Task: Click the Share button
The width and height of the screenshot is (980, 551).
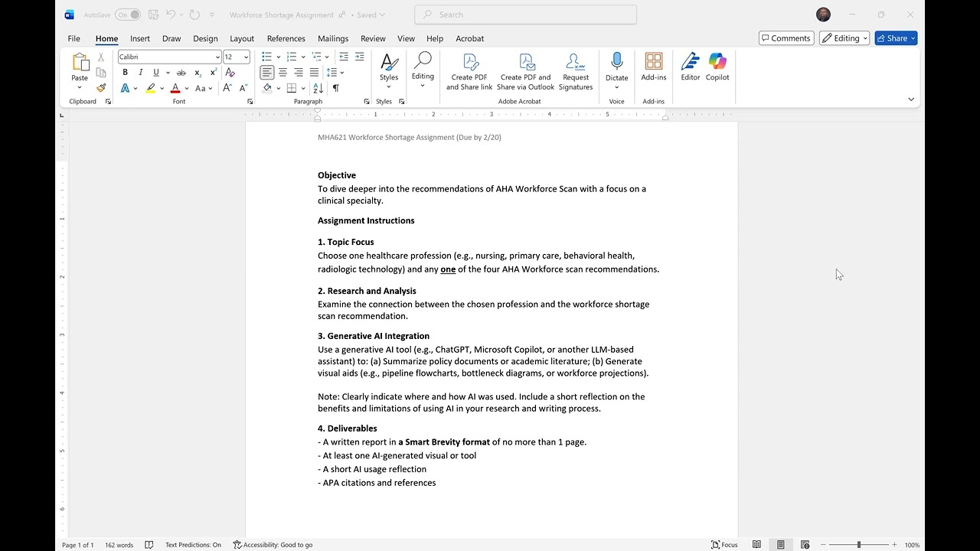Action: tap(896, 38)
